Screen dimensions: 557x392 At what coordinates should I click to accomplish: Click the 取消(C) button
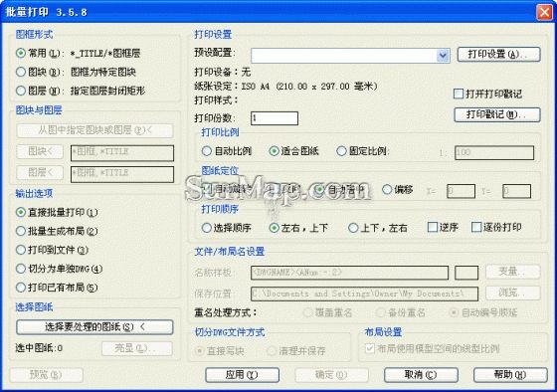(421, 374)
